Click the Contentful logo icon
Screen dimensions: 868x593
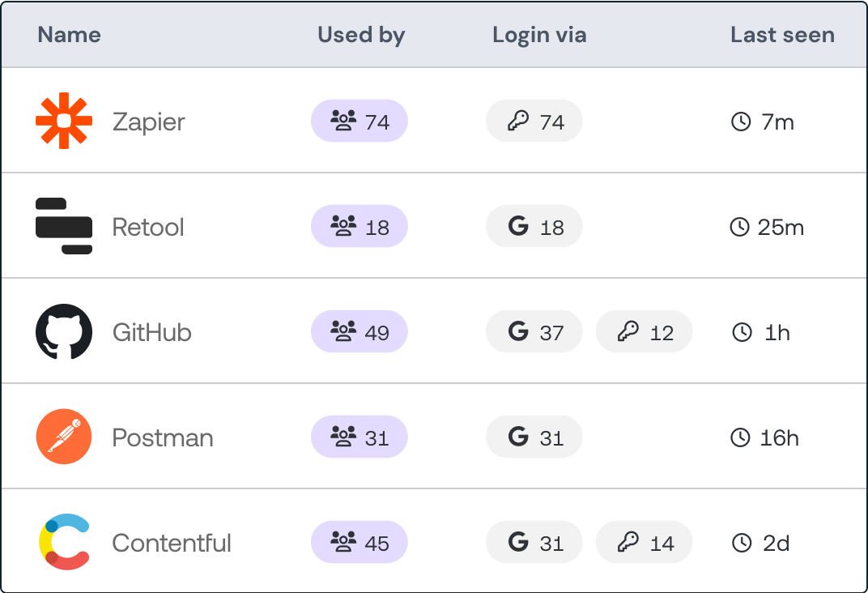click(64, 543)
